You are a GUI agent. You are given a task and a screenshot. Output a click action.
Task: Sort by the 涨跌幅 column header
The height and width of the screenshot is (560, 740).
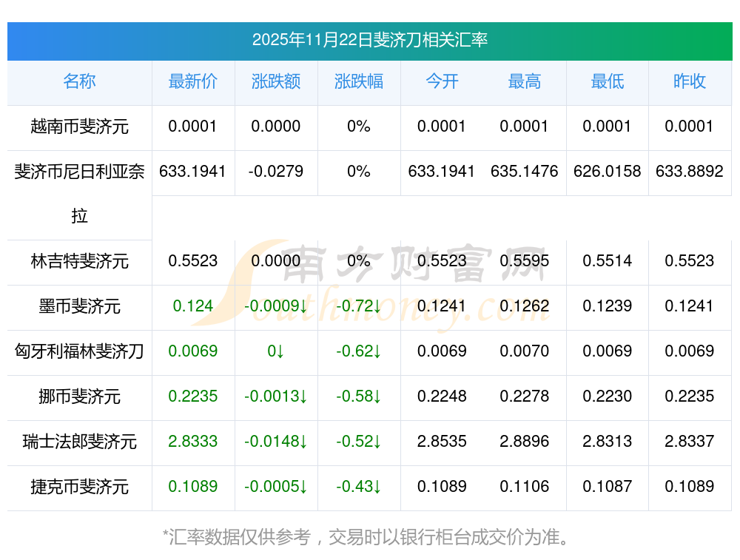358,82
